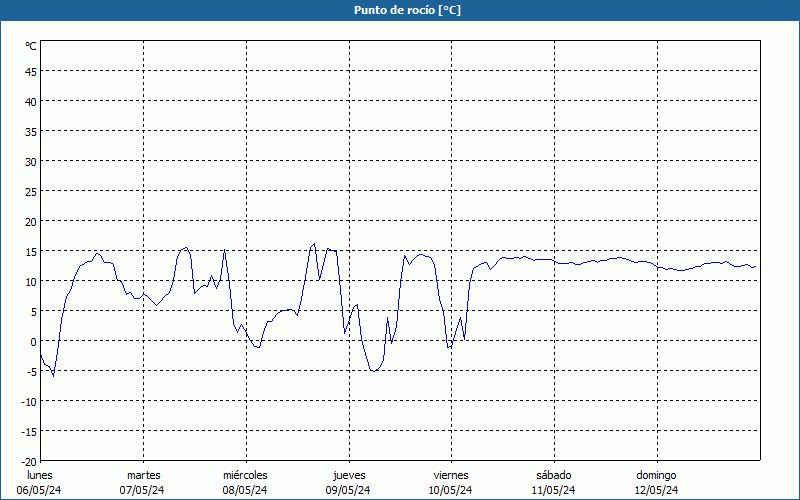
Task: Click the 15 value on the y-axis
Action: [x=31, y=252]
